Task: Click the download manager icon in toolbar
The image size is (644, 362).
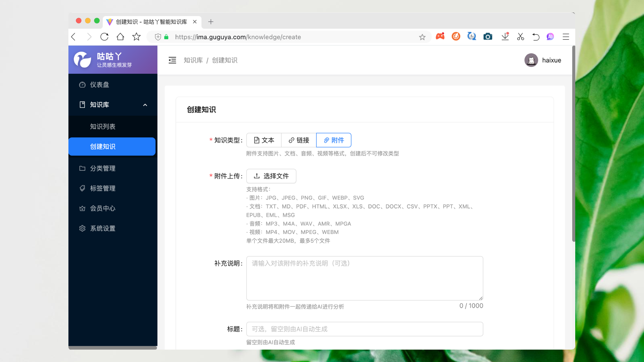Action: click(x=505, y=37)
